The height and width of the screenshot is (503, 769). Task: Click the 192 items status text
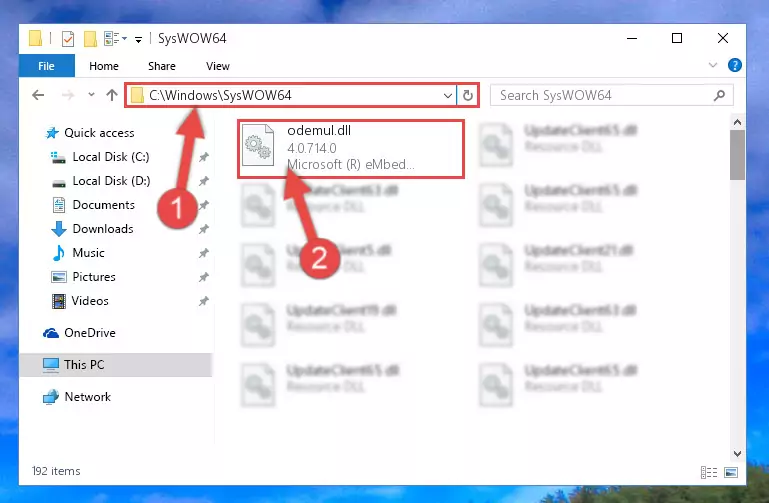click(x=56, y=471)
